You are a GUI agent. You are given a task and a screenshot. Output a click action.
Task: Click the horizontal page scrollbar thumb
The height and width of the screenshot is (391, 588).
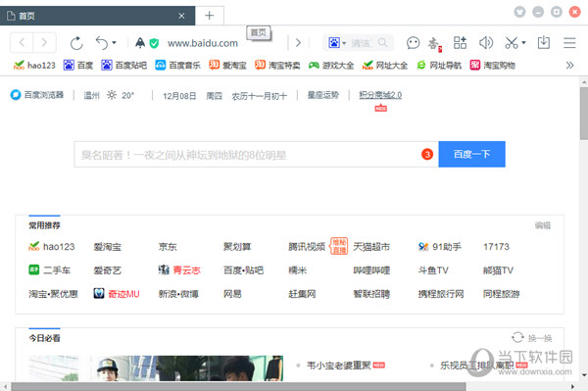(238, 387)
